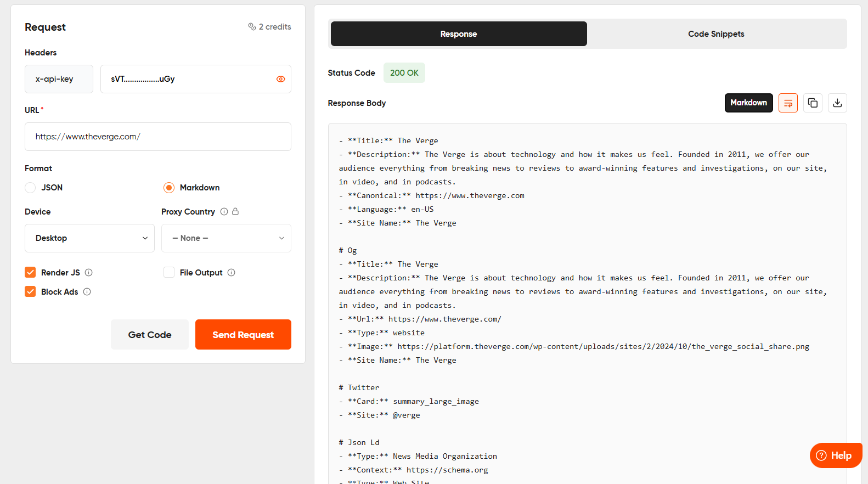Click the API key value field
This screenshot has width=868, height=484.
196,79
